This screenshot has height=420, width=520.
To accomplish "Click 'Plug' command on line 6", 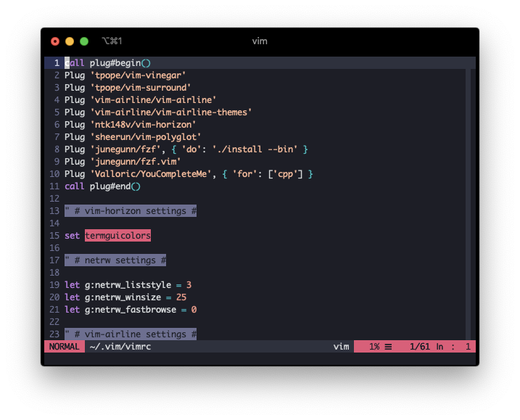I will pyautogui.click(x=75, y=125).
